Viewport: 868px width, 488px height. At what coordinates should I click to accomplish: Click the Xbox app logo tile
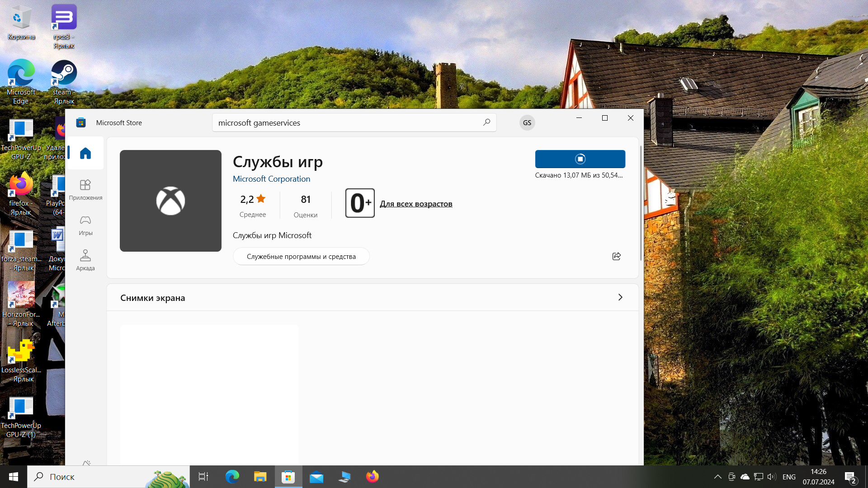(170, 201)
